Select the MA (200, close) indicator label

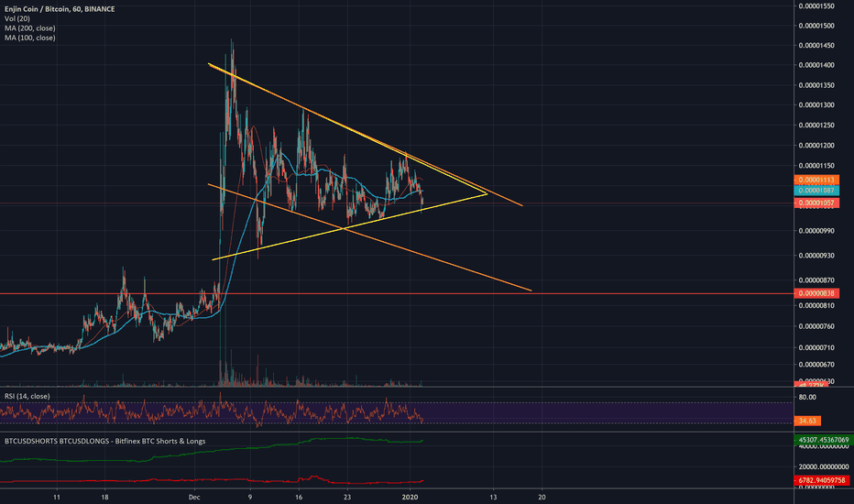[x=30, y=27]
